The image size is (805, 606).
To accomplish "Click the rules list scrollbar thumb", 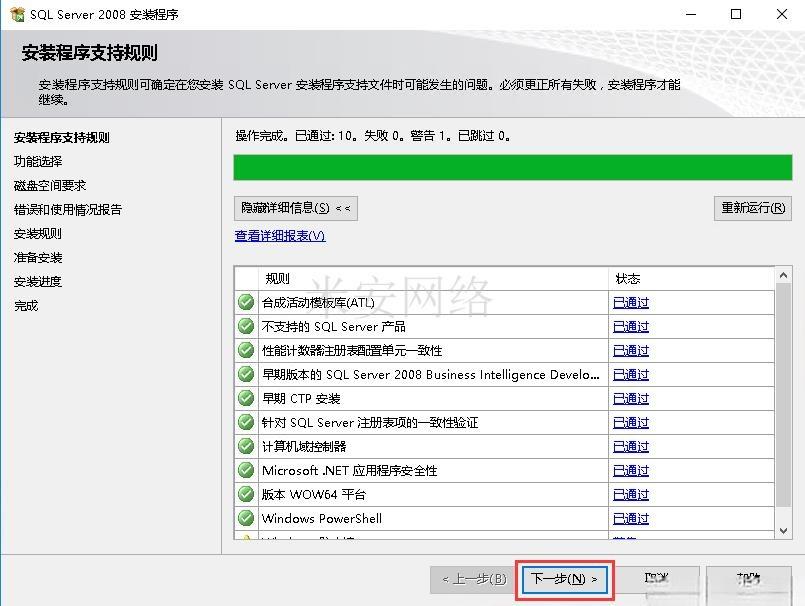I will [x=783, y=395].
